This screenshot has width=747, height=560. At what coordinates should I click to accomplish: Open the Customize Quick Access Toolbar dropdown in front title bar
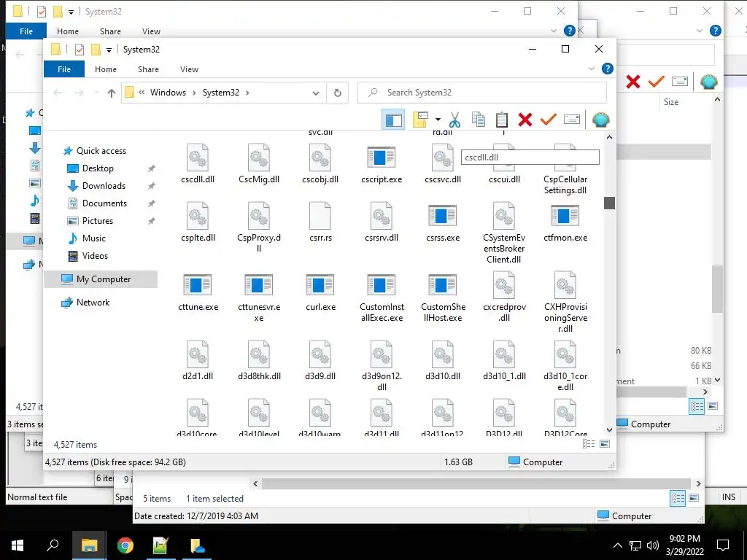click(109, 50)
